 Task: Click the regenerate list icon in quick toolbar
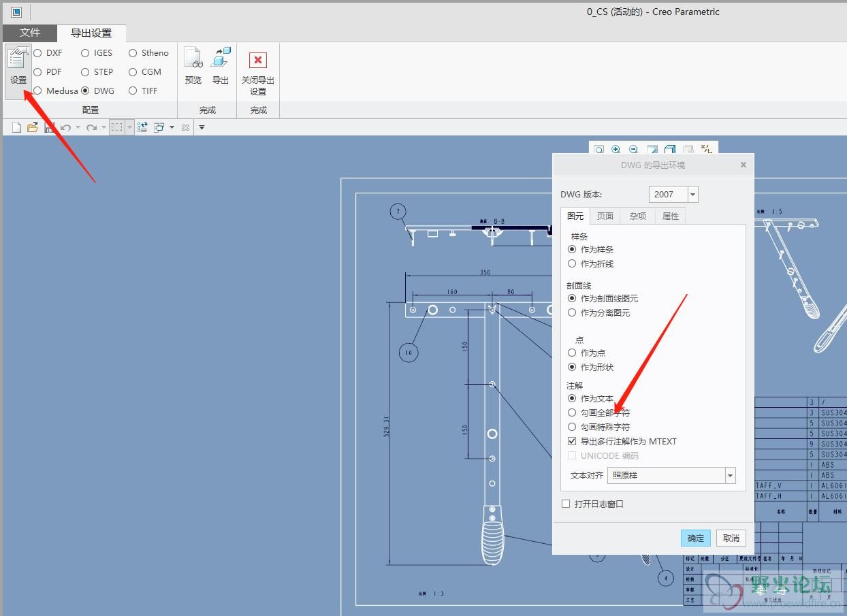point(142,127)
